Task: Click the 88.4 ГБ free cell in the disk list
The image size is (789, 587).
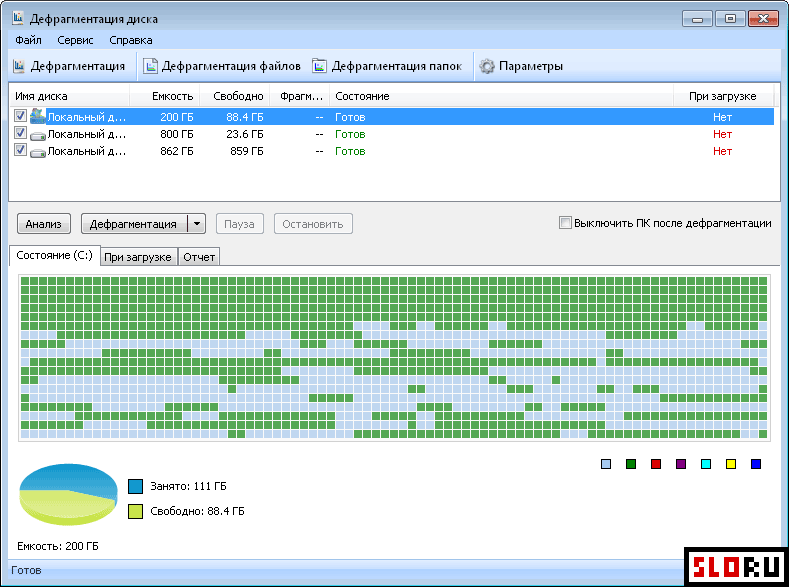Action: pyautogui.click(x=245, y=117)
